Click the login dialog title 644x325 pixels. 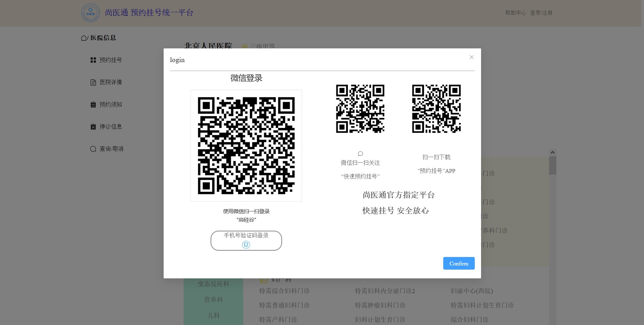point(177,60)
